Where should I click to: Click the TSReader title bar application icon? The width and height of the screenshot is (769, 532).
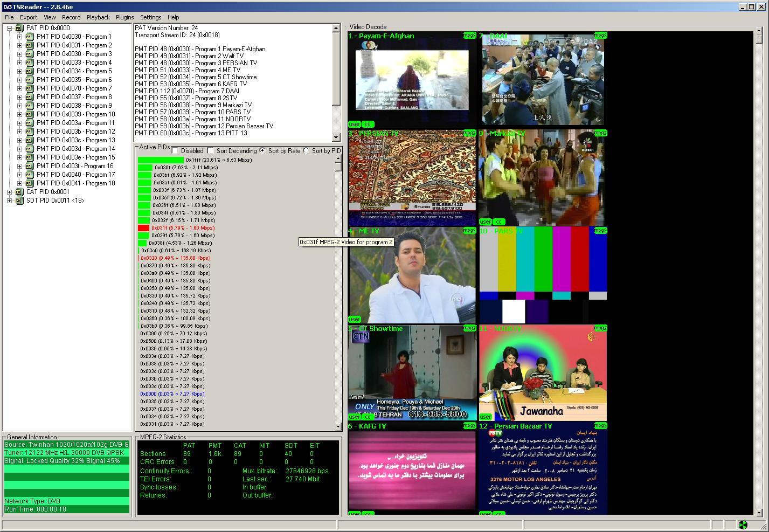point(7,6)
